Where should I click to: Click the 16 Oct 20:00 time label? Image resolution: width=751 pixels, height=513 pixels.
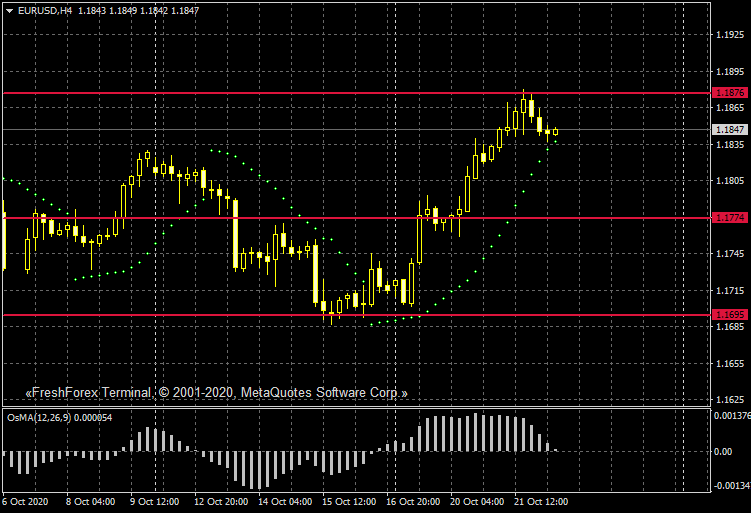tap(413, 502)
